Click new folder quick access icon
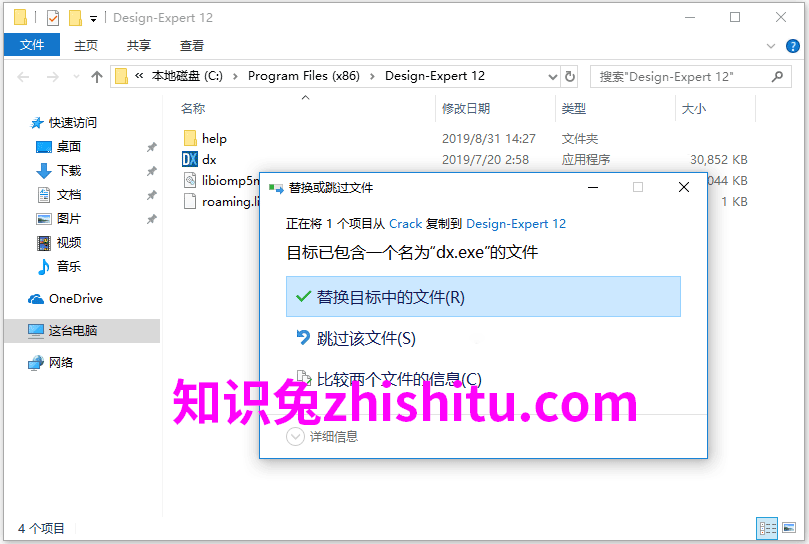The width and height of the screenshot is (809, 544). click(75, 18)
